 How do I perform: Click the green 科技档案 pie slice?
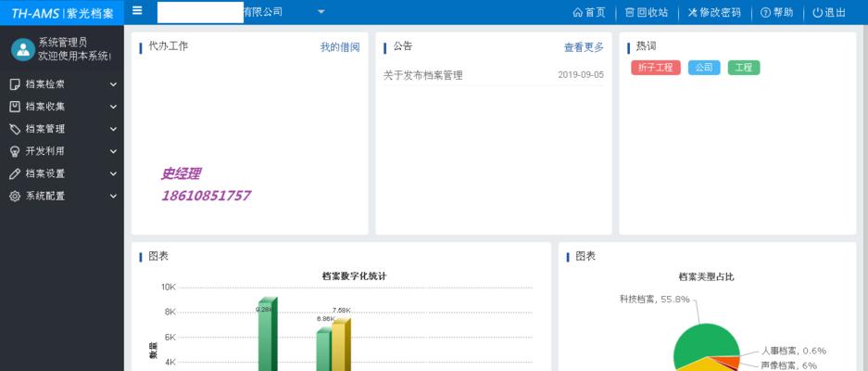(x=706, y=341)
